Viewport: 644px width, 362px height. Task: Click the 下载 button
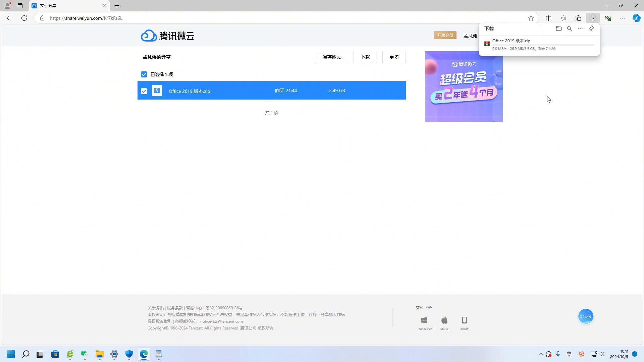tap(365, 57)
